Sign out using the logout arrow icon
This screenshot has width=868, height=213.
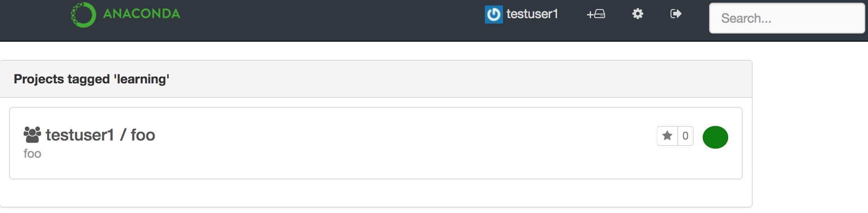point(676,14)
